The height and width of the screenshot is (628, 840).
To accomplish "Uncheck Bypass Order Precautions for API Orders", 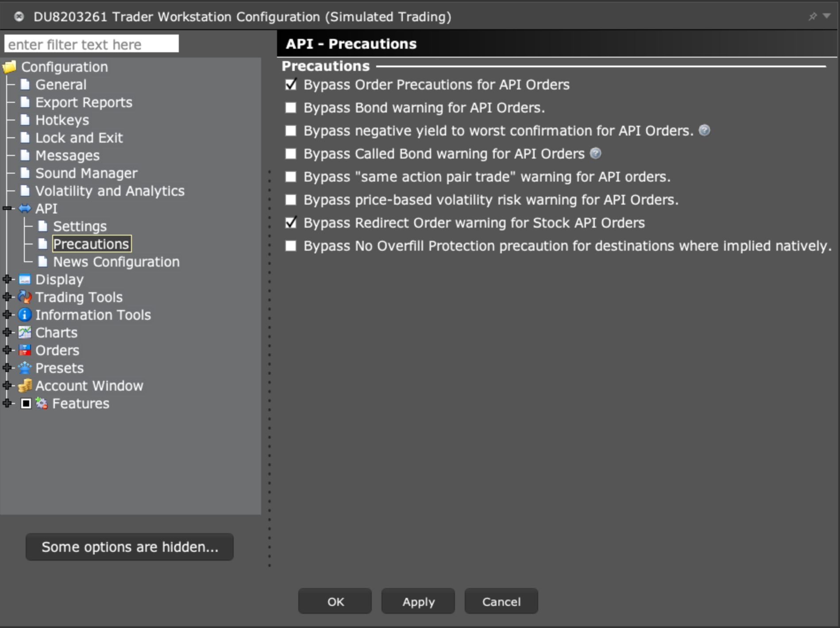I will click(x=291, y=84).
